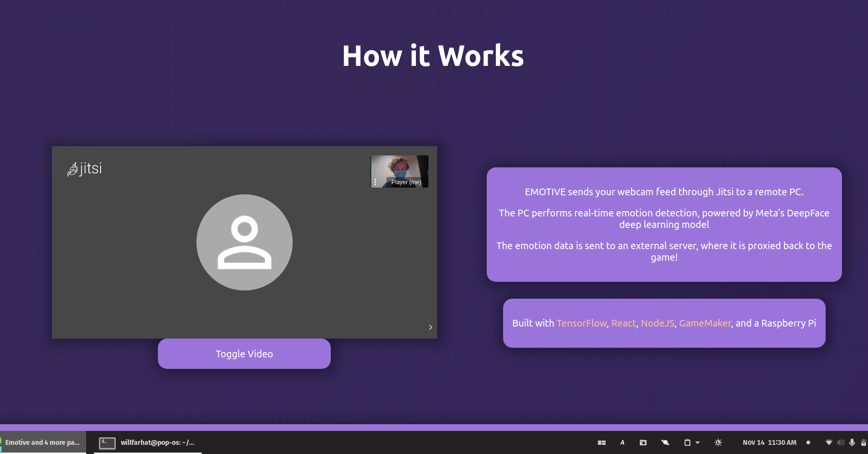The height and width of the screenshot is (454, 868).
Task: Visit the NodeJS link
Action: (658, 323)
